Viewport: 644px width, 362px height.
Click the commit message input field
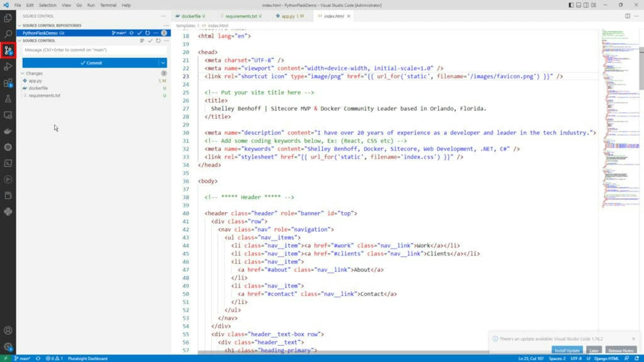(x=94, y=50)
